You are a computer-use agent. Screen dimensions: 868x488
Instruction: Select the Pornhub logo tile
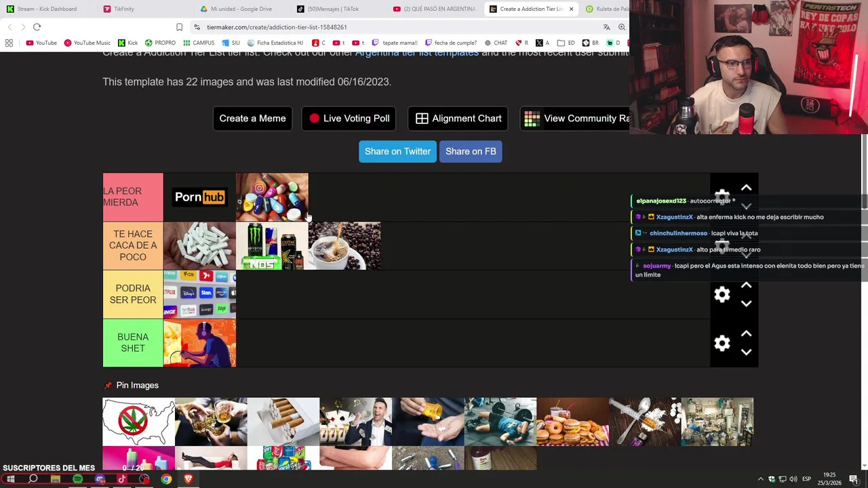pos(199,197)
